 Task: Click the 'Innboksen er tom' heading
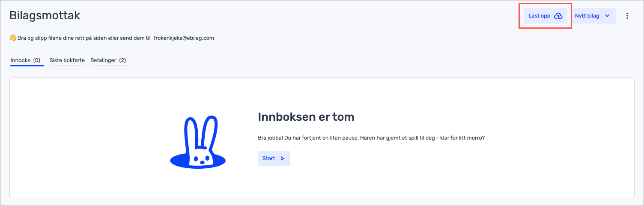(x=306, y=116)
